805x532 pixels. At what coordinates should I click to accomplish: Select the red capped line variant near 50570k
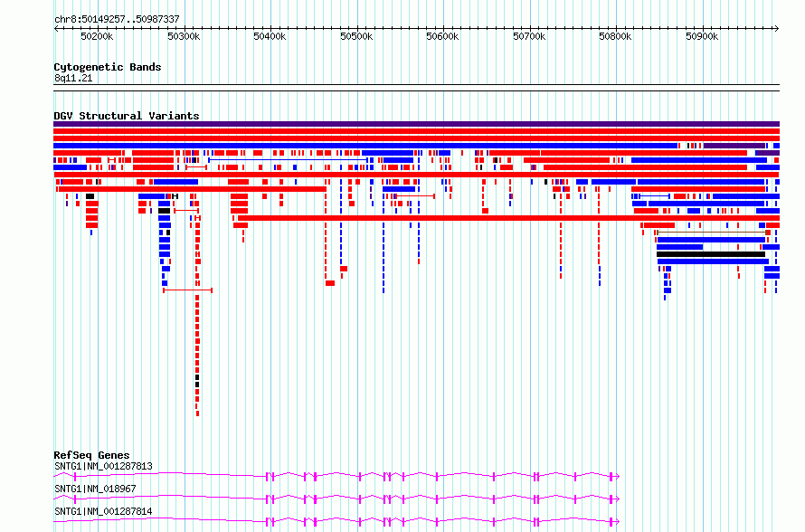(x=414, y=196)
